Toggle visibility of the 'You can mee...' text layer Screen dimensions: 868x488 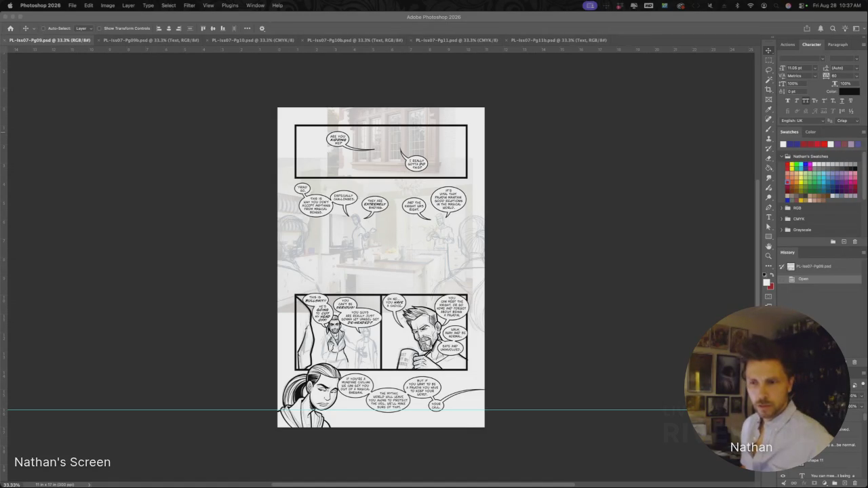coord(783,476)
